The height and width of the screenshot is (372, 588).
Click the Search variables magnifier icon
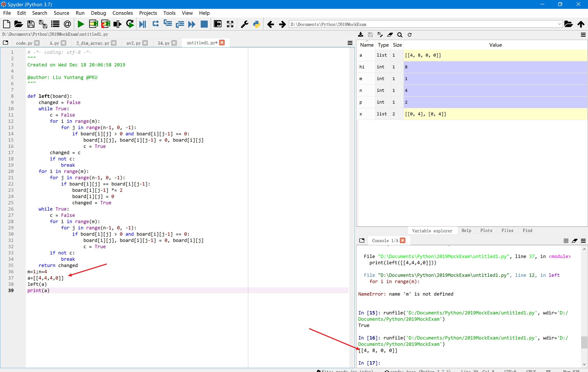click(399, 35)
